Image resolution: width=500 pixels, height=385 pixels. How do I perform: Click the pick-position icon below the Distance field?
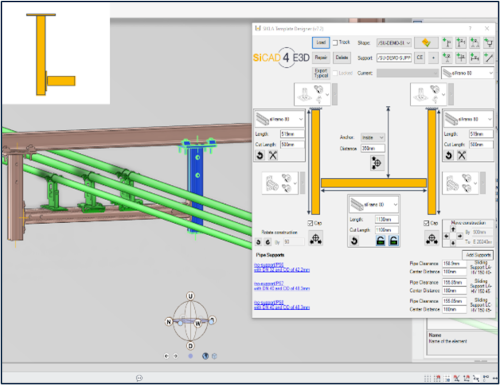pos(377,163)
